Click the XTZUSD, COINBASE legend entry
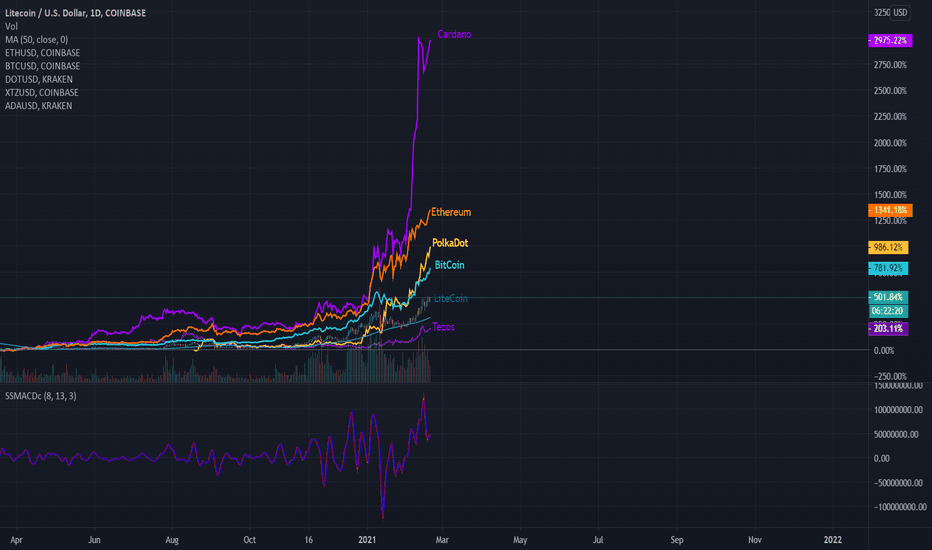 click(42, 92)
